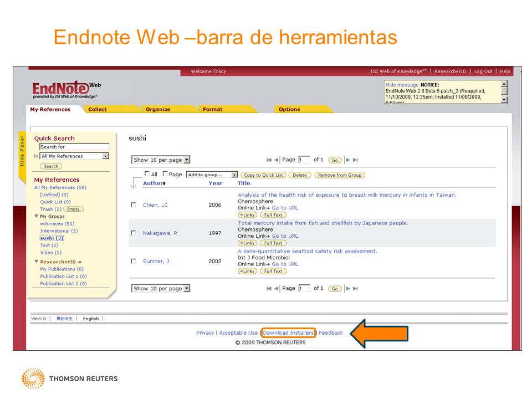Open the Feedback footer link

pyautogui.click(x=331, y=333)
